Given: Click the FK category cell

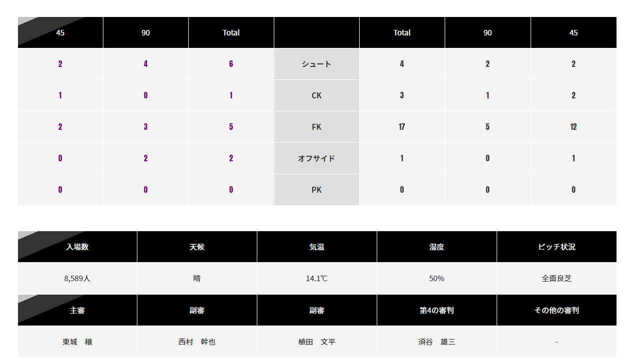Looking at the screenshot, I should click(x=316, y=127).
